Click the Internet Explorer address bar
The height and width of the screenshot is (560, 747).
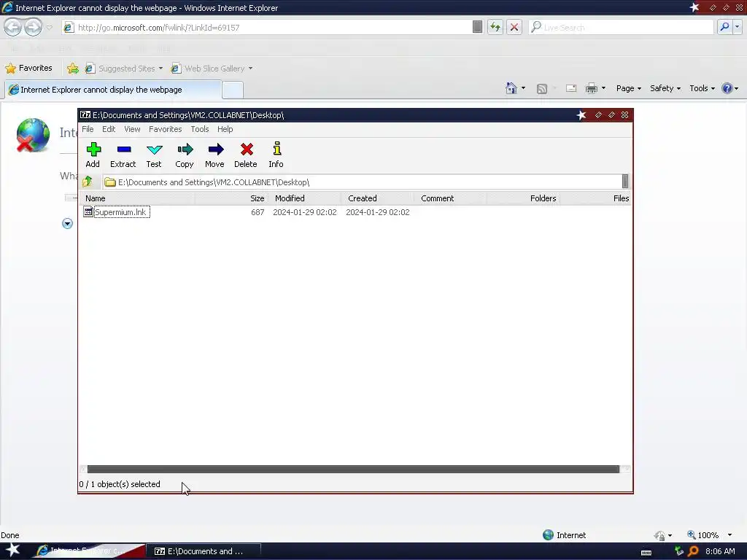pyautogui.click(x=267, y=28)
